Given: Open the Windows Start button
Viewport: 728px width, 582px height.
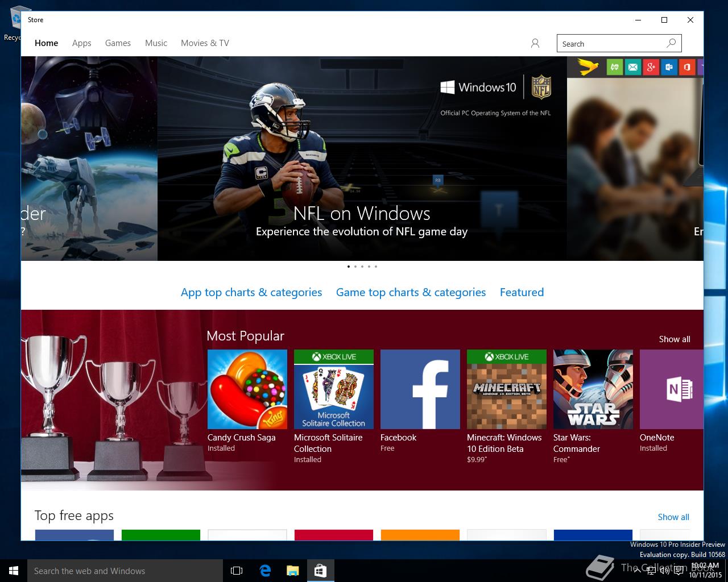Looking at the screenshot, I should pos(14,571).
